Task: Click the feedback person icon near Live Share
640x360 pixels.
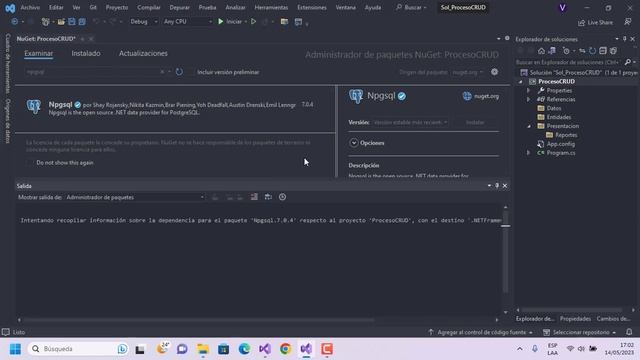Action: point(628,22)
